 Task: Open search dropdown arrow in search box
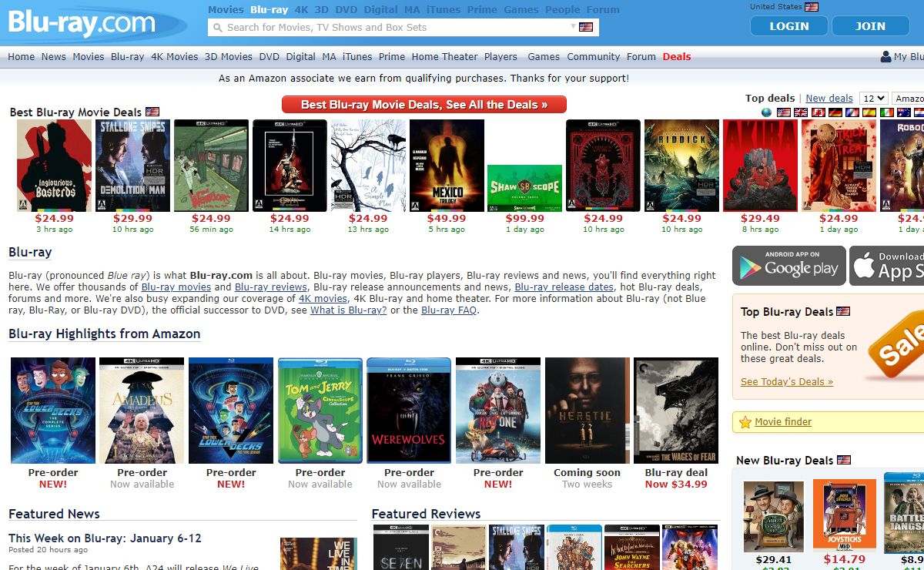pos(573,27)
